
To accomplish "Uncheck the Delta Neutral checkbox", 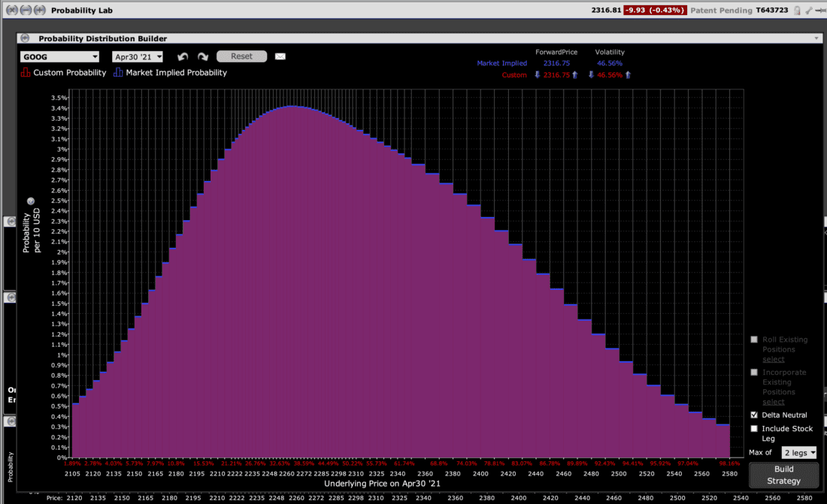I will (x=754, y=415).
